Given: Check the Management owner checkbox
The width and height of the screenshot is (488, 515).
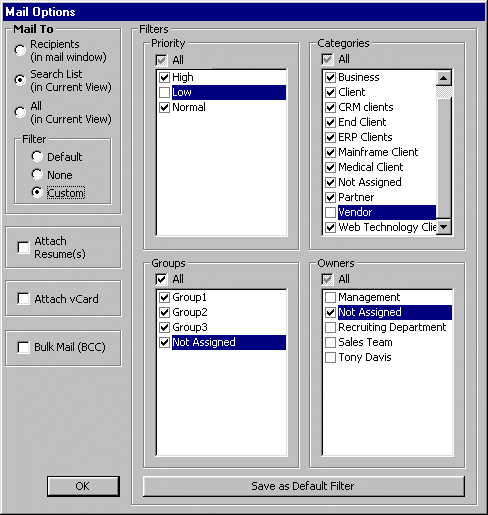Looking at the screenshot, I should tap(330, 297).
